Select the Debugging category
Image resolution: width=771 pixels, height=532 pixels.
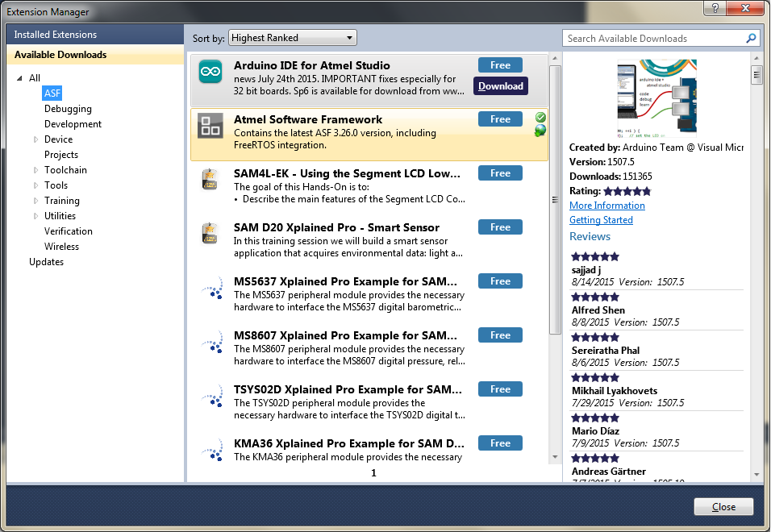click(68, 109)
